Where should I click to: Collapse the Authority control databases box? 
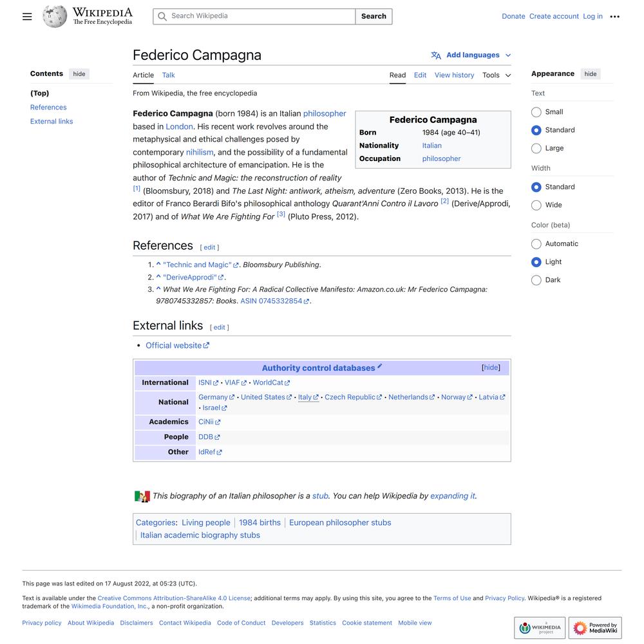point(491,368)
